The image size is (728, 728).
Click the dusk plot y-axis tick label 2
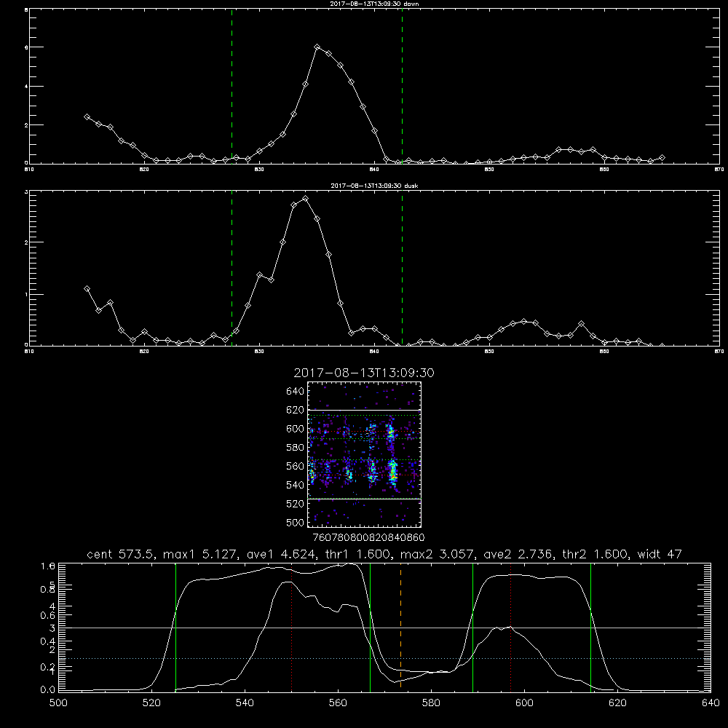click(x=26, y=242)
